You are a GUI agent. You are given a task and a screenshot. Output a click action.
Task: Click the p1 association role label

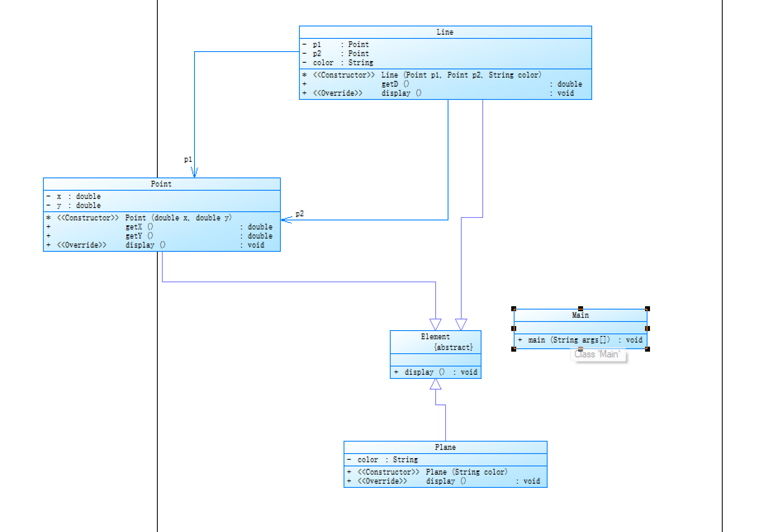188,159
